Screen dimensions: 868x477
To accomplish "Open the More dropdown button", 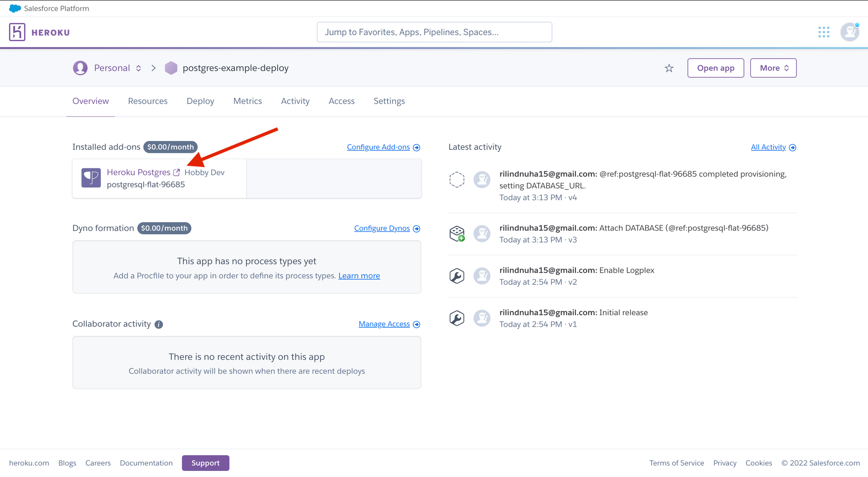I will click(773, 68).
